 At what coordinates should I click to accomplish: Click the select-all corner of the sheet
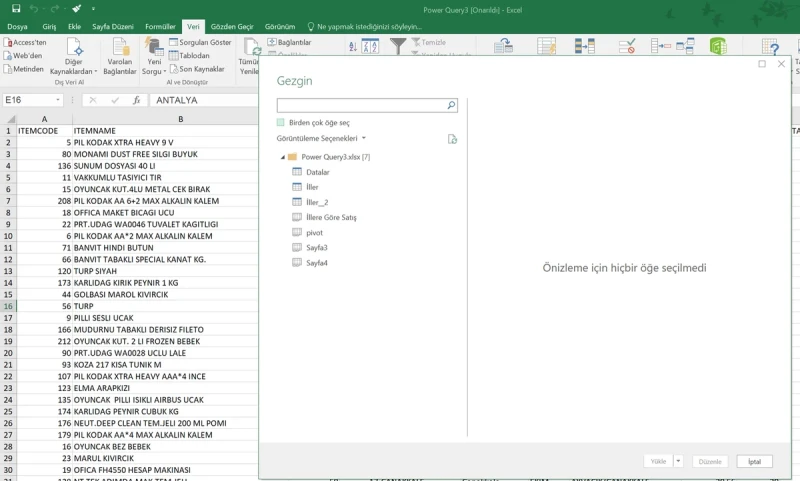(x=9, y=119)
